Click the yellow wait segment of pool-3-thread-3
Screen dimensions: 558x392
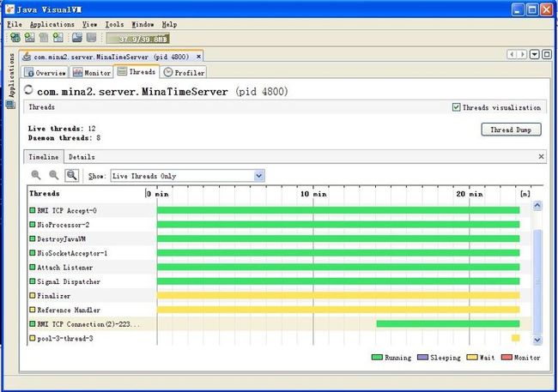pyautogui.click(x=516, y=338)
